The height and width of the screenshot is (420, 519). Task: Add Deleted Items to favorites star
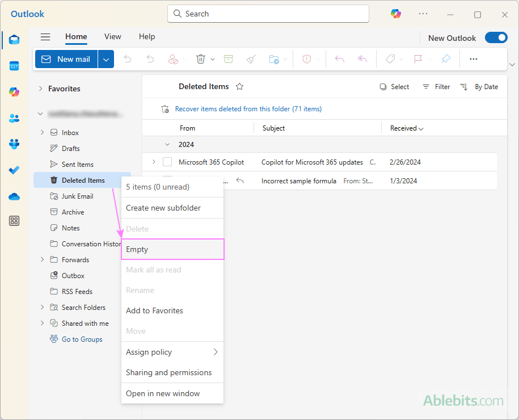click(x=239, y=87)
